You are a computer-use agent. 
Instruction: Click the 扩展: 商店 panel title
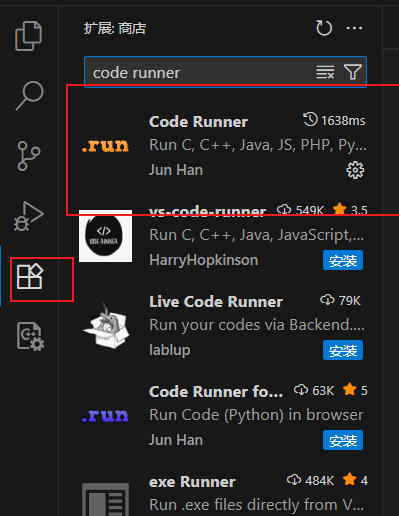pos(115,28)
